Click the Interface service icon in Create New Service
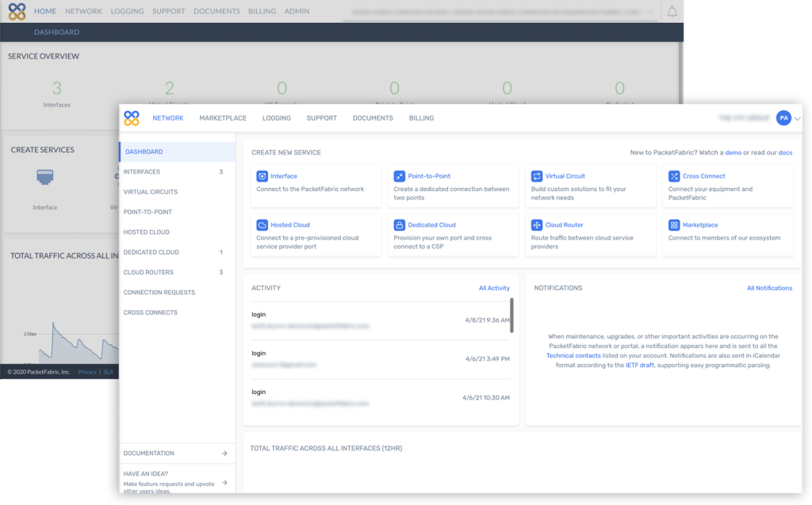The image size is (812, 505). point(262,176)
